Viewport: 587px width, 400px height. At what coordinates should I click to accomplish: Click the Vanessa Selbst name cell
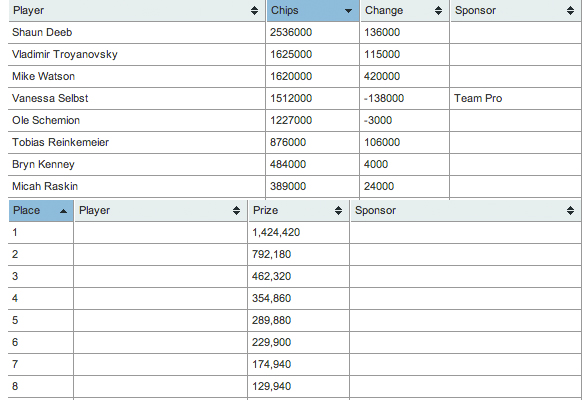pyautogui.click(x=137, y=99)
